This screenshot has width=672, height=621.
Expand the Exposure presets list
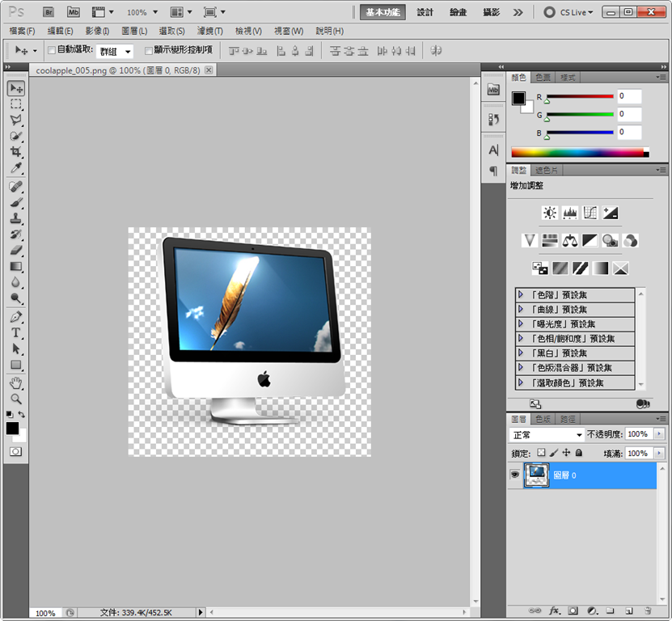coord(521,323)
